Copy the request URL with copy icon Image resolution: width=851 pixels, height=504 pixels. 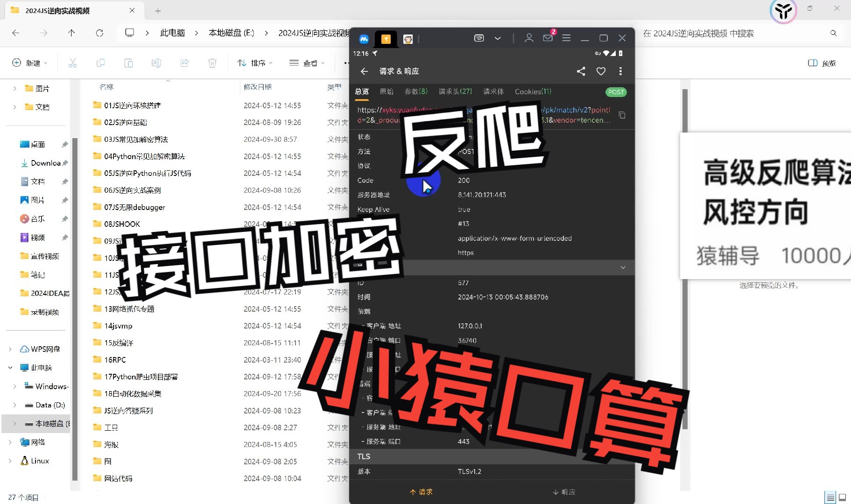622,115
